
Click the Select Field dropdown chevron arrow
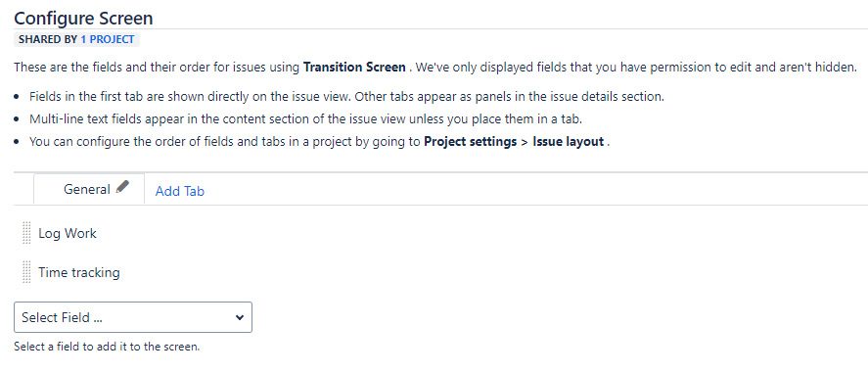(x=239, y=317)
